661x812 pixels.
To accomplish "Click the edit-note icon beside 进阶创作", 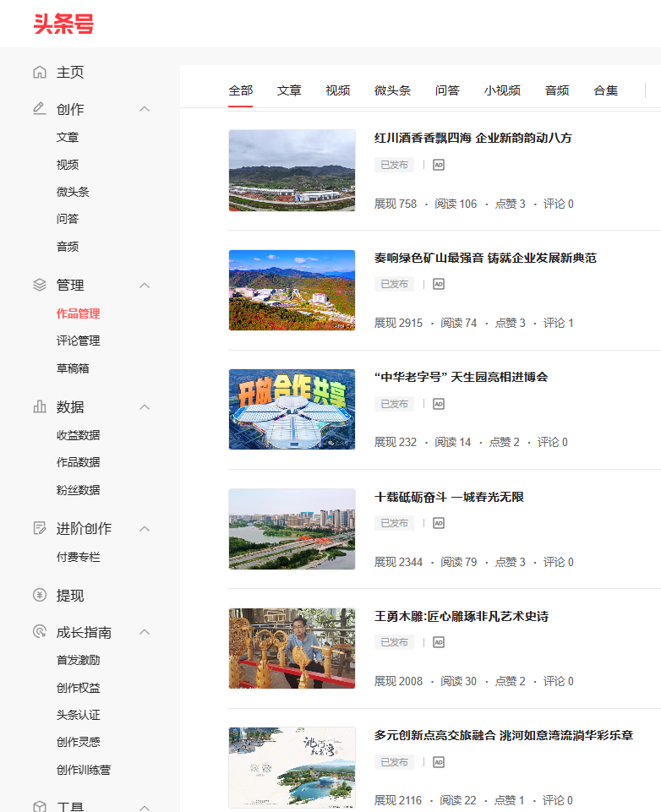I will click(x=40, y=528).
